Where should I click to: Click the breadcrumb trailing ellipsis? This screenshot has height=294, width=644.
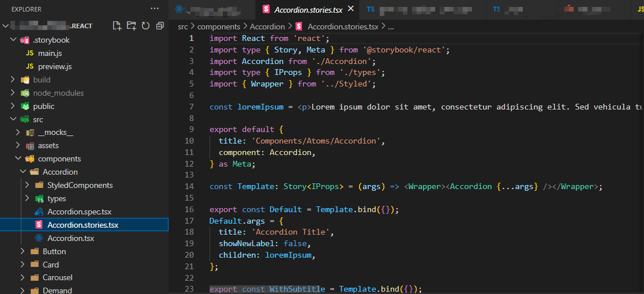click(391, 27)
